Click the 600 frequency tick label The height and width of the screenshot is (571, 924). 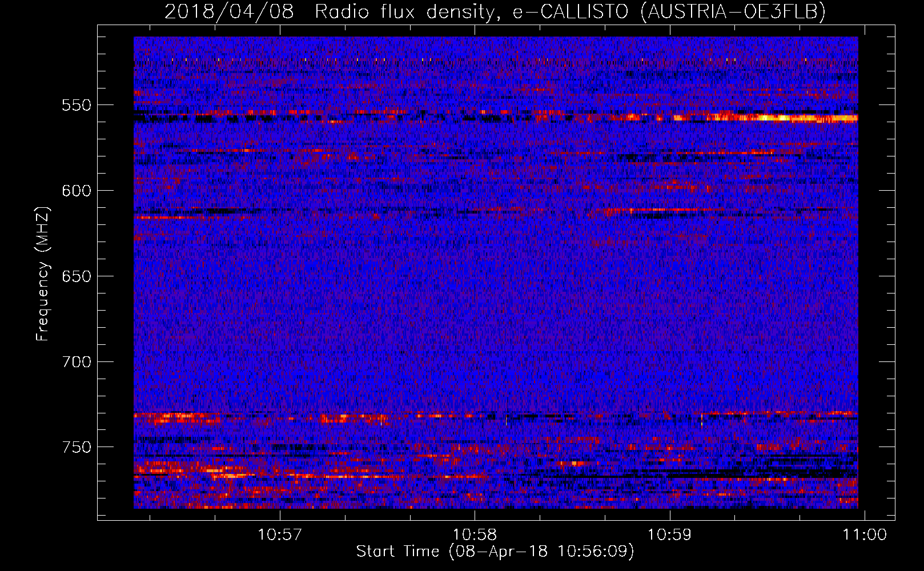pos(77,191)
